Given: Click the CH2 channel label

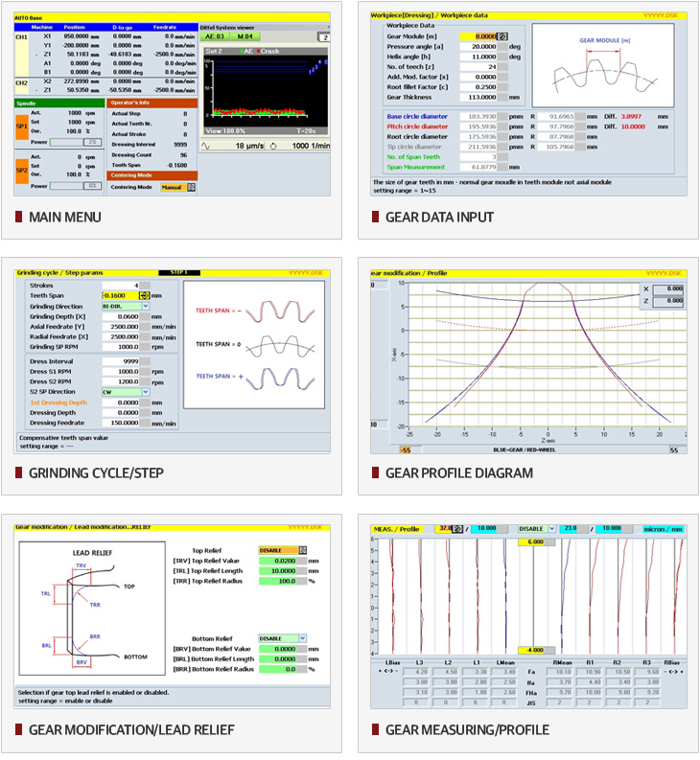Looking at the screenshot, I should [22, 82].
